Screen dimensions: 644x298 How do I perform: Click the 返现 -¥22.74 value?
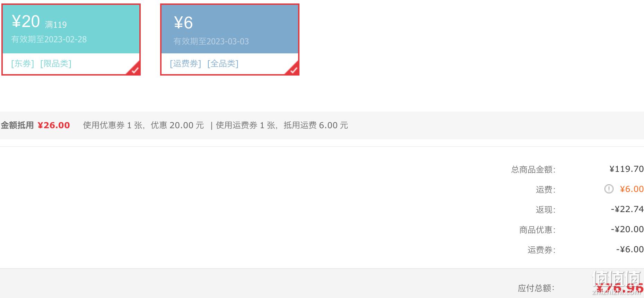click(x=627, y=209)
